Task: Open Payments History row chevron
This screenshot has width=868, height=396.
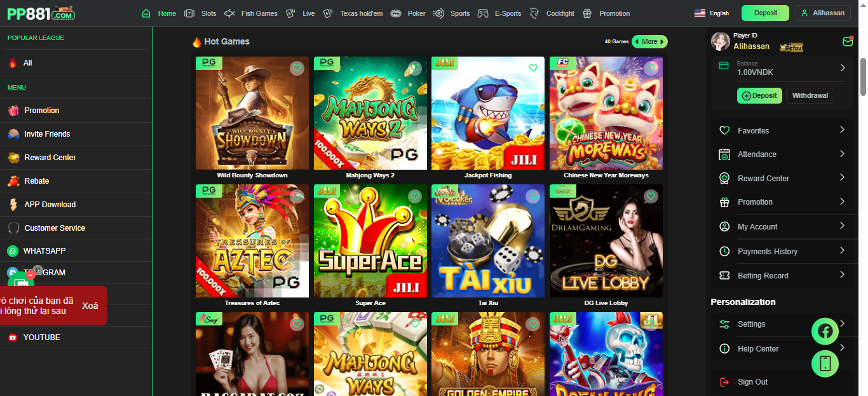Action: (x=842, y=250)
